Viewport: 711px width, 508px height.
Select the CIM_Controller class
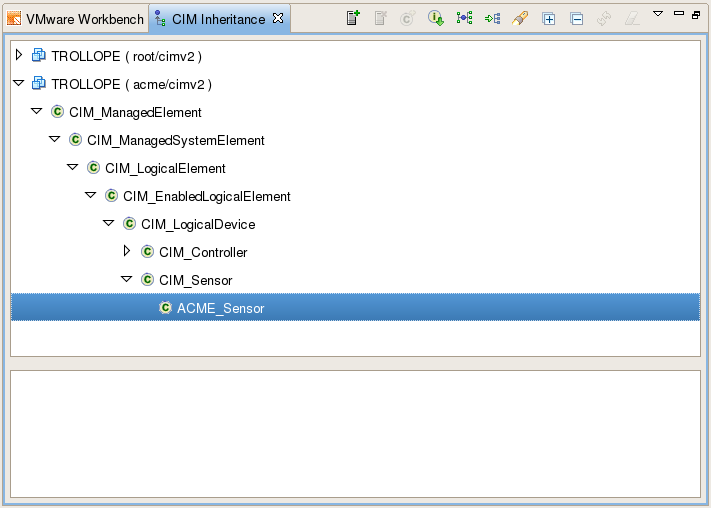[x=203, y=253]
